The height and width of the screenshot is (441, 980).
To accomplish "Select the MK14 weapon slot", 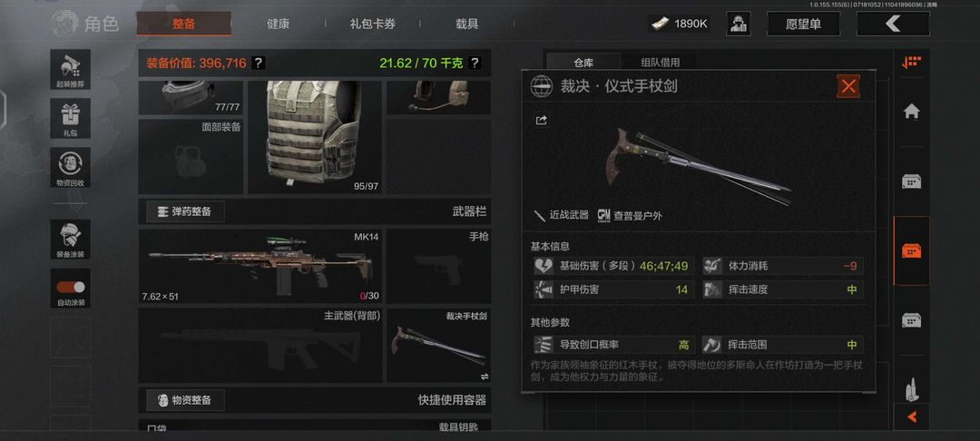I will tap(260, 266).
